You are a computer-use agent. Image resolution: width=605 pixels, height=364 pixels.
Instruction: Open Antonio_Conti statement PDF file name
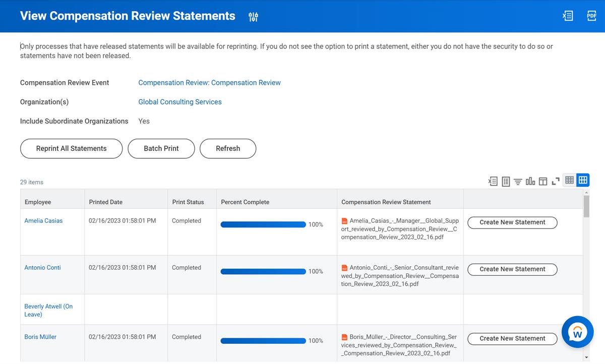pos(400,276)
